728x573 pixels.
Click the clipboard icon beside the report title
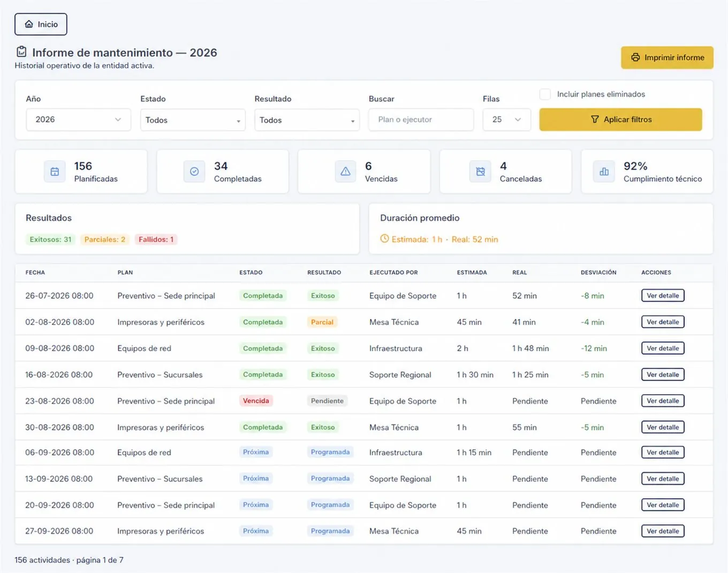point(21,52)
